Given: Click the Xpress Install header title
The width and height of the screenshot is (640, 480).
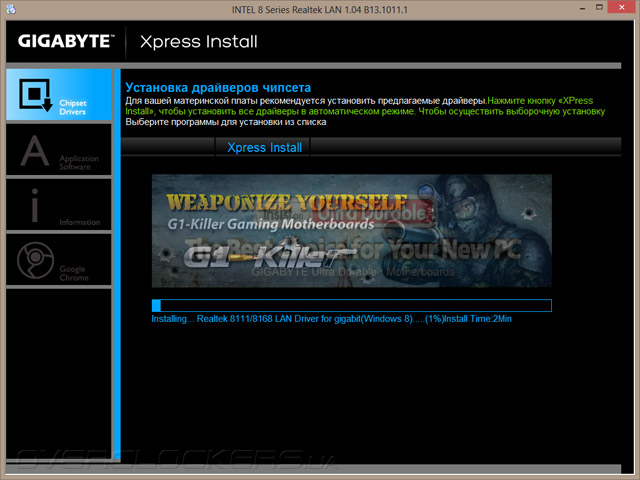Looking at the screenshot, I should pyautogui.click(x=199, y=42).
